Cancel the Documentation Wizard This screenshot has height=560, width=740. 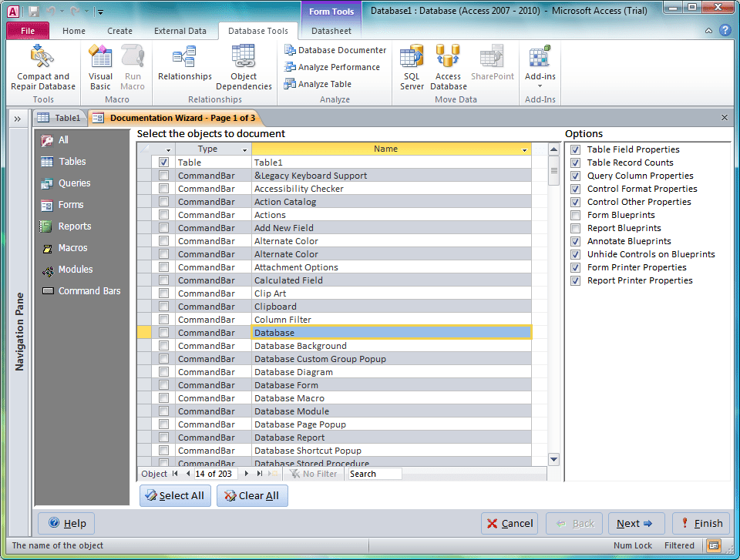click(x=510, y=523)
